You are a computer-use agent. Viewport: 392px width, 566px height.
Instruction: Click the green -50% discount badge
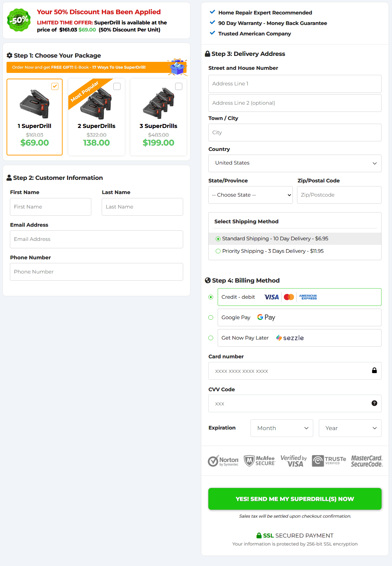click(x=19, y=20)
